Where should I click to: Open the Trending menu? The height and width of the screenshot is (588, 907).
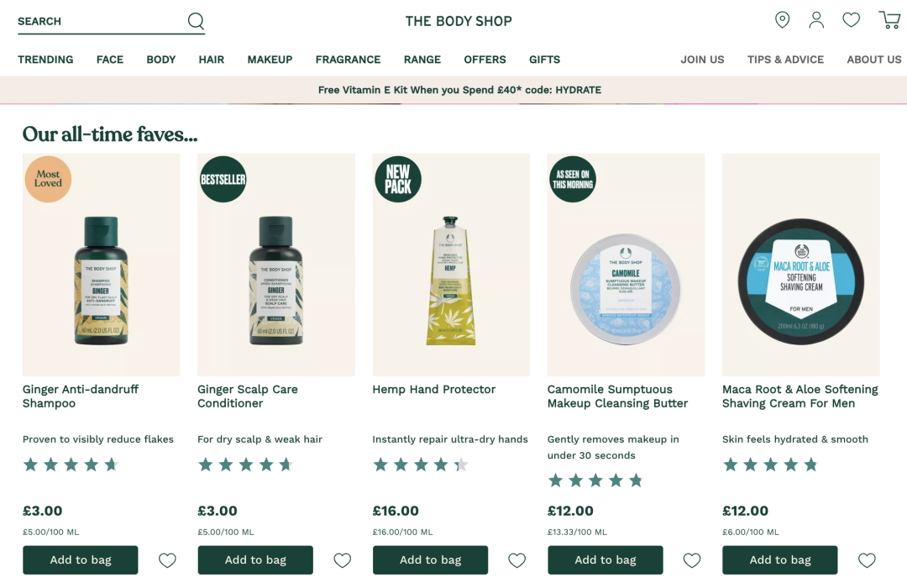pyautogui.click(x=45, y=60)
